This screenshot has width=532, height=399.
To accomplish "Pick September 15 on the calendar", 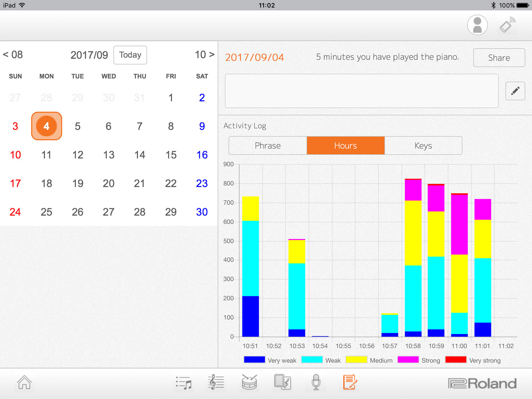I will 171,155.
